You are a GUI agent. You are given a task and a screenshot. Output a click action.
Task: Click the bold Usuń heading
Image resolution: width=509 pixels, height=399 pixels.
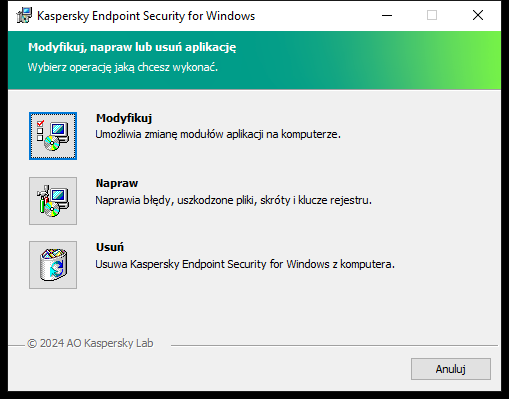click(110, 247)
